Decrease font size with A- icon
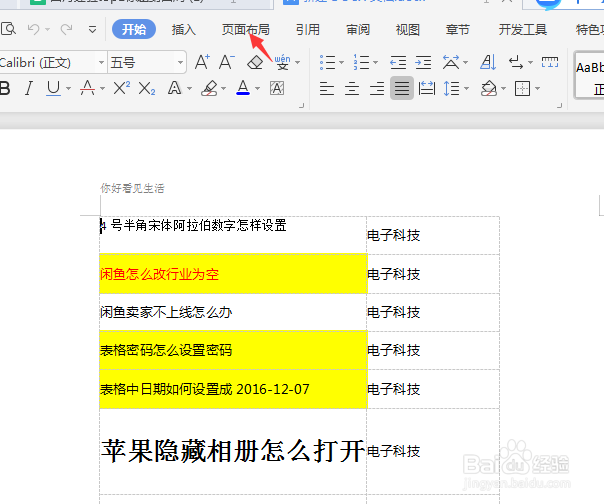The image size is (604, 504). click(226, 62)
